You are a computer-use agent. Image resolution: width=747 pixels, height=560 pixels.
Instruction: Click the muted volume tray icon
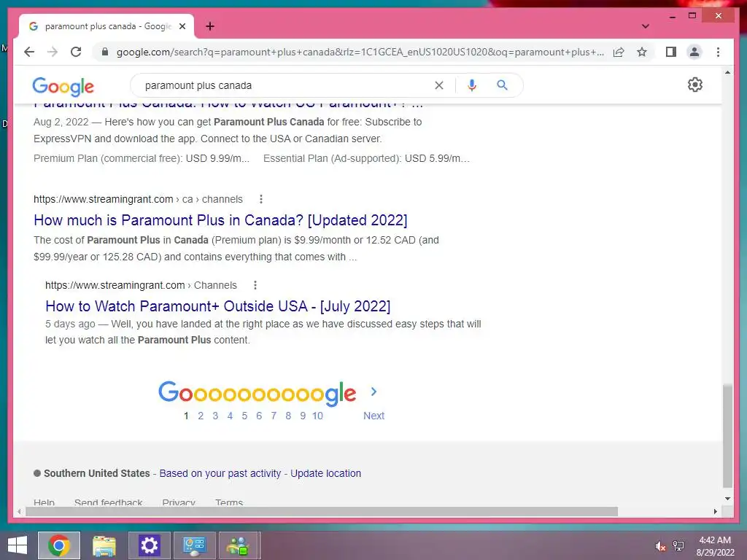pos(659,546)
